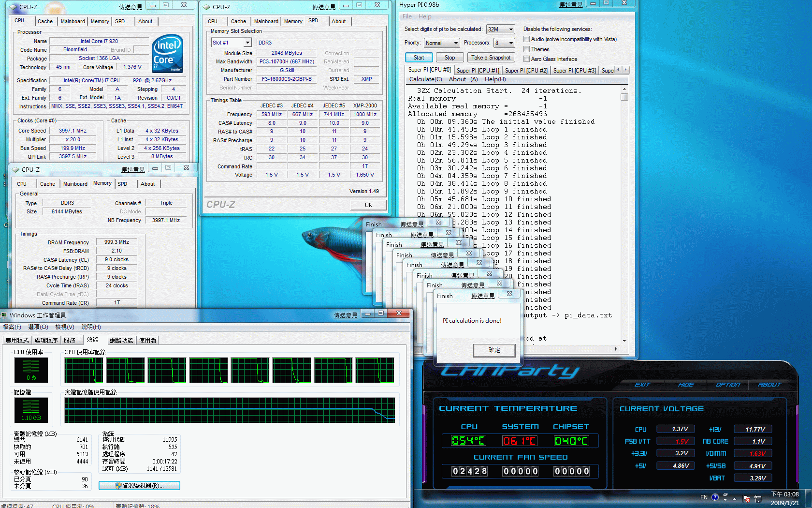Image resolution: width=812 pixels, height=508 pixels.
Task: Open the Action Center flag icon
Action: coord(746,498)
